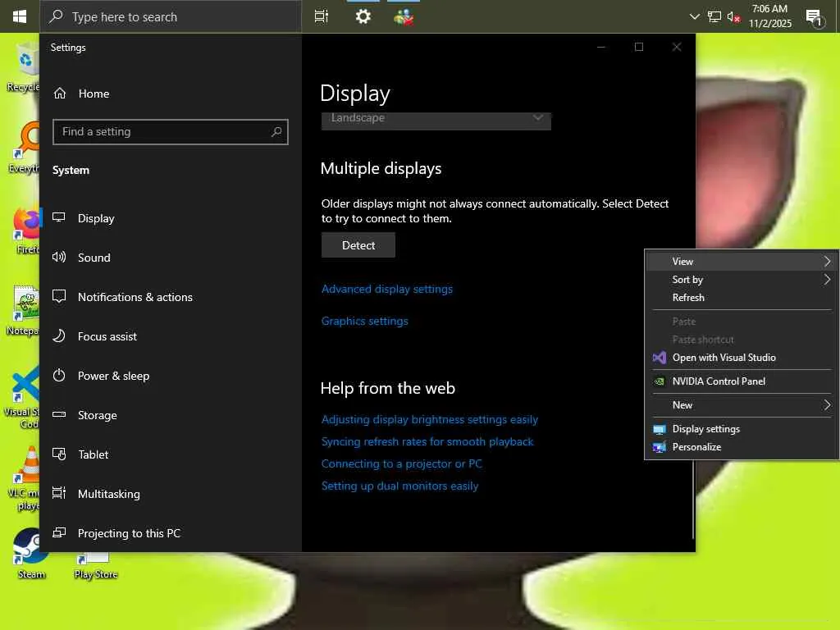This screenshot has width=840, height=630.
Task: Click the VLC media player desktop icon
Action: click(x=24, y=478)
